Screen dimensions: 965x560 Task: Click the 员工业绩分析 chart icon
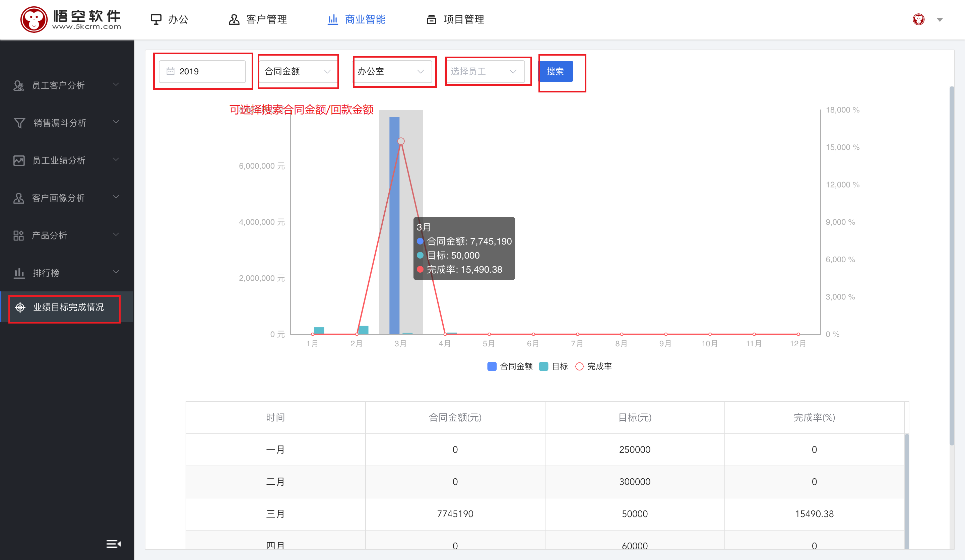point(19,160)
